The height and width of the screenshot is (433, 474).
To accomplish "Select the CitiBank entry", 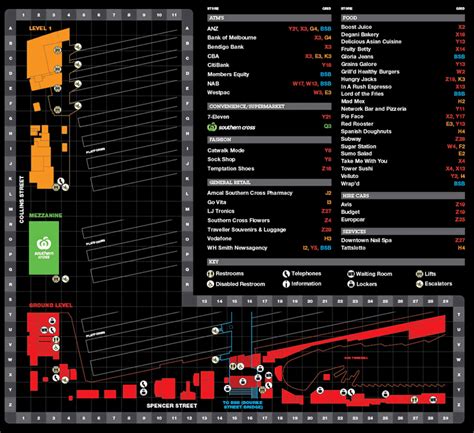I will pyautogui.click(x=269, y=65).
